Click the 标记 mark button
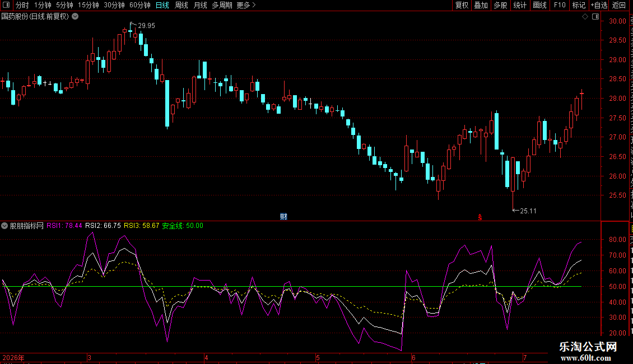This screenshot has height=364, width=633. 579,5
